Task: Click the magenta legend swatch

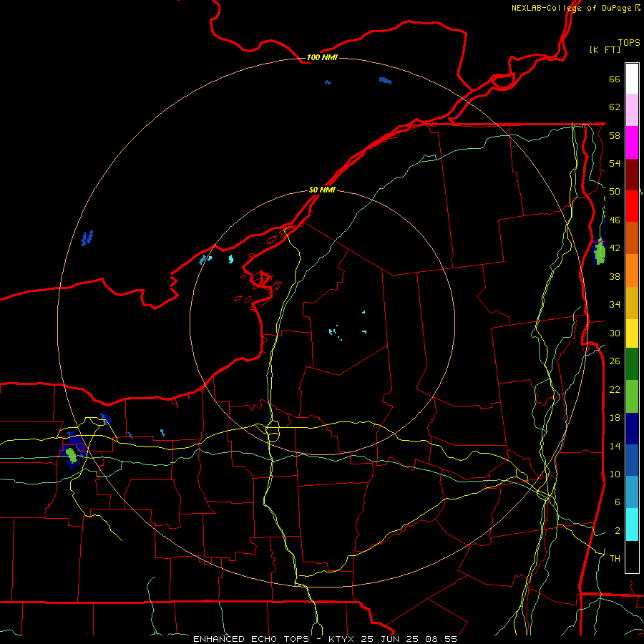Action: tap(632, 142)
